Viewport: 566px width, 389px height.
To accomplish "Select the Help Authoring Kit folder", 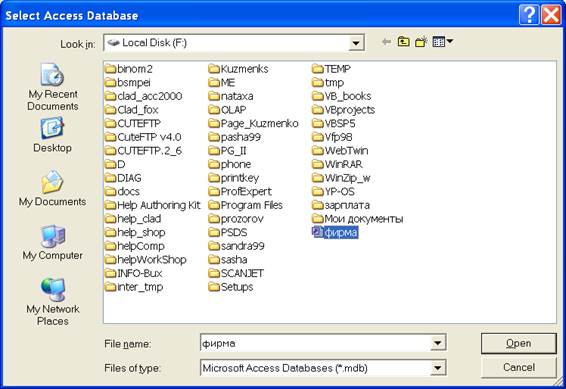I will point(153,205).
